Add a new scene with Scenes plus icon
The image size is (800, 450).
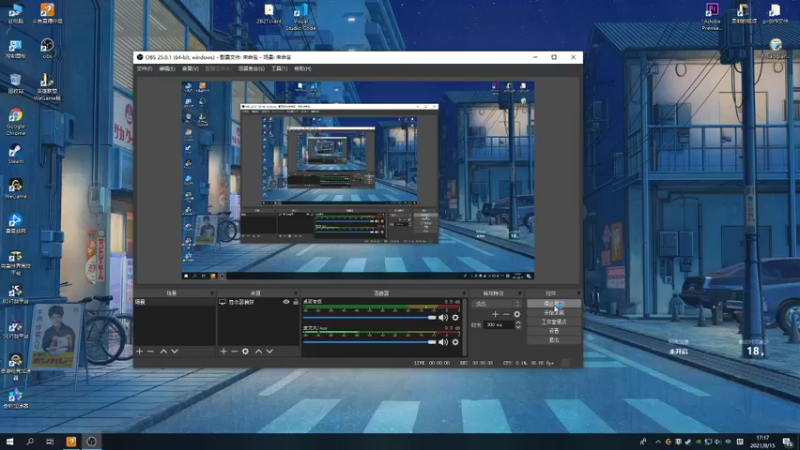[139, 352]
